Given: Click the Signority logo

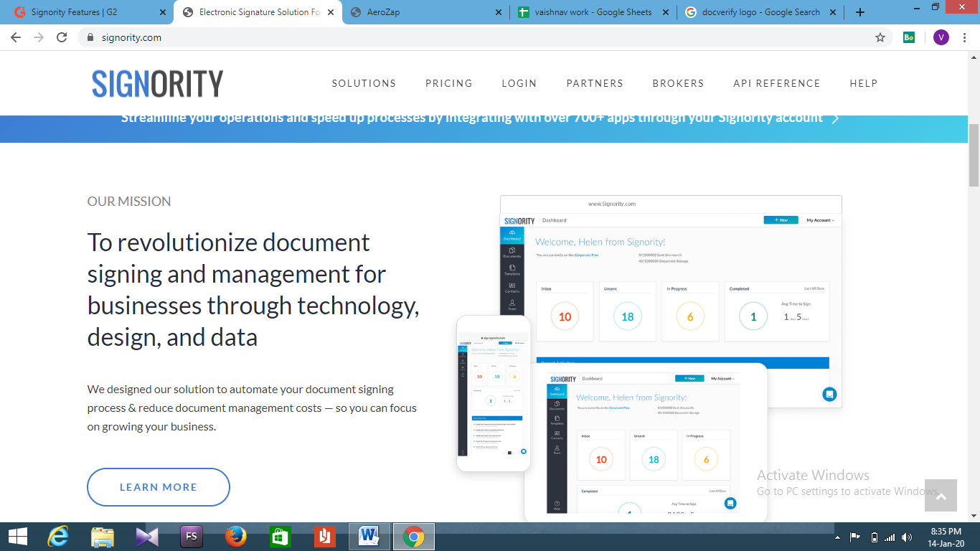Looking at the screenshot, I should pyautogui.click(x=157, y=83).
